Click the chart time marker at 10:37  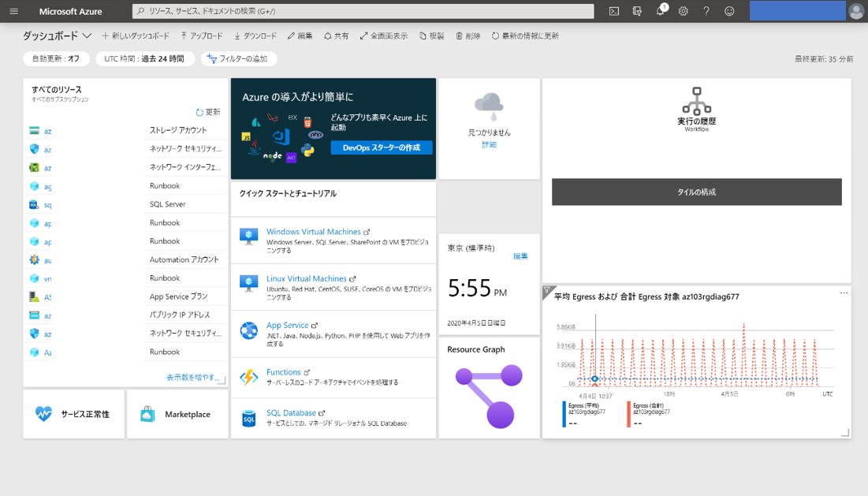click(595, 379)
